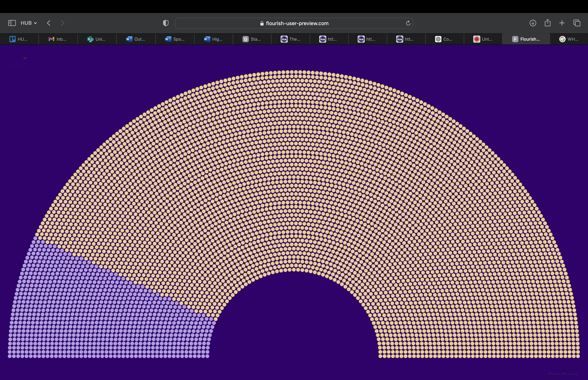Switch to the Trello HU... tab
The width and height of the screenshot is (588, 380).
pos(19,39)
